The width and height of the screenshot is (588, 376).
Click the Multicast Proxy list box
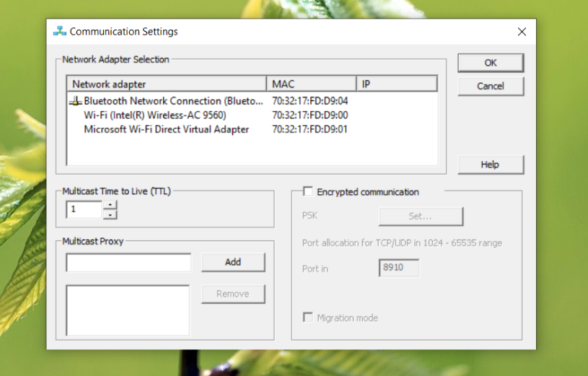click(128, 310)
